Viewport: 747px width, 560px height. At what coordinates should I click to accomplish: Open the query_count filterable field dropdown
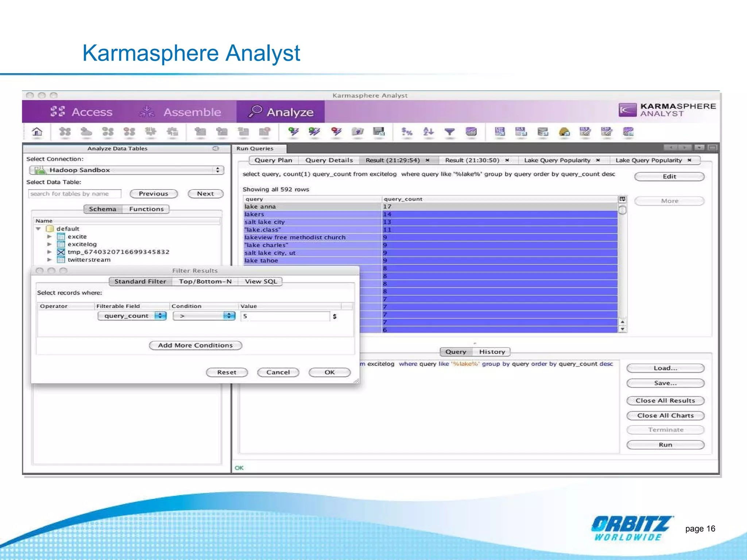point(132,316)
